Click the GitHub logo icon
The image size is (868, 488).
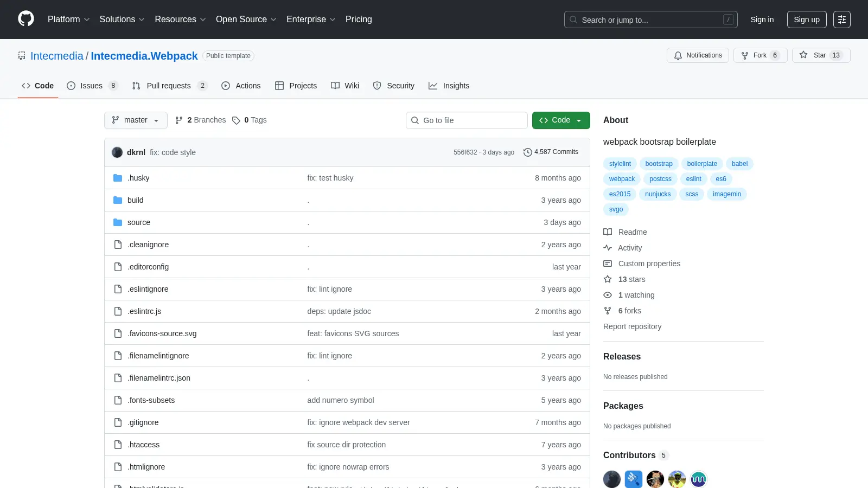click(x=26, y=19)
